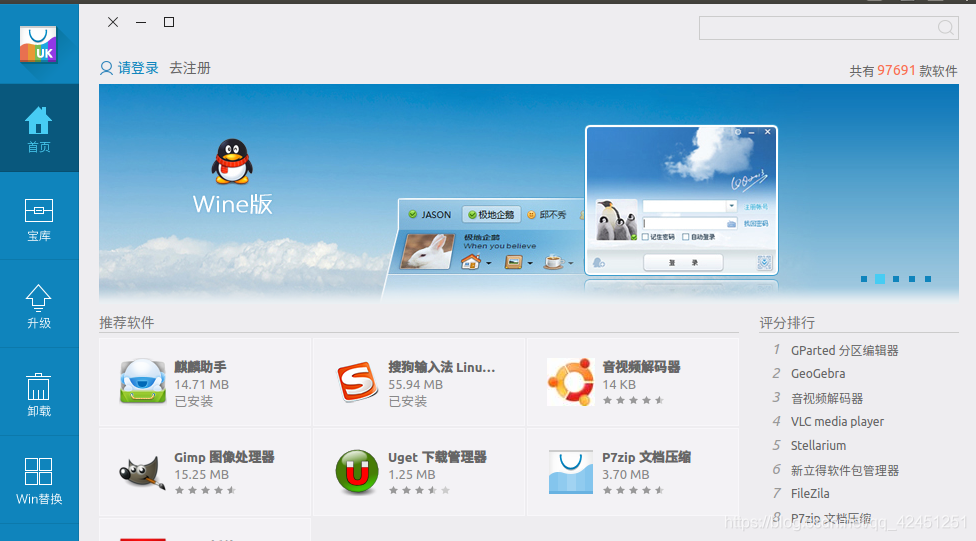Image resolution: width=976 pixels, height=541 pixels.
Task: Open P7zip 文档压缩 recommended app title
Action: tap(646, 457)
